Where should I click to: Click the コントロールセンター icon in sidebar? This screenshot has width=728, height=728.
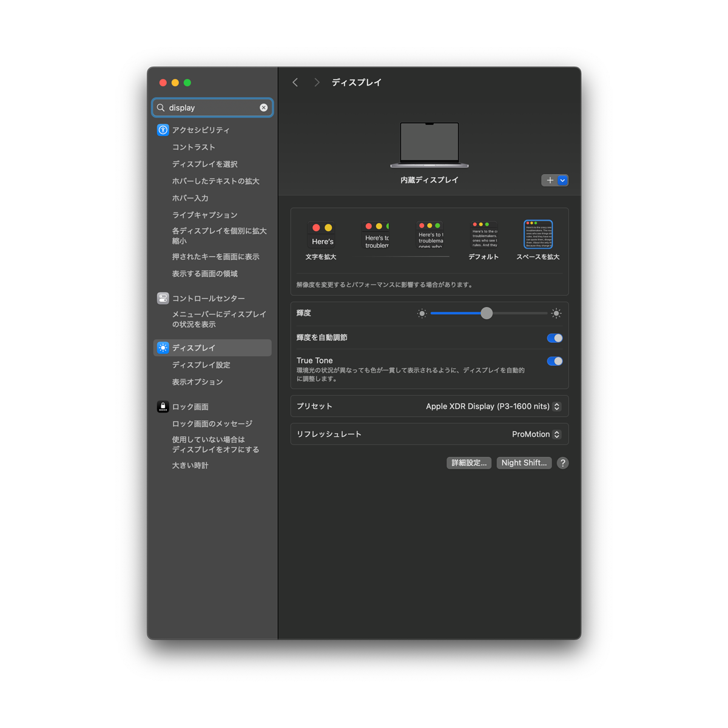tap(163, 298)
